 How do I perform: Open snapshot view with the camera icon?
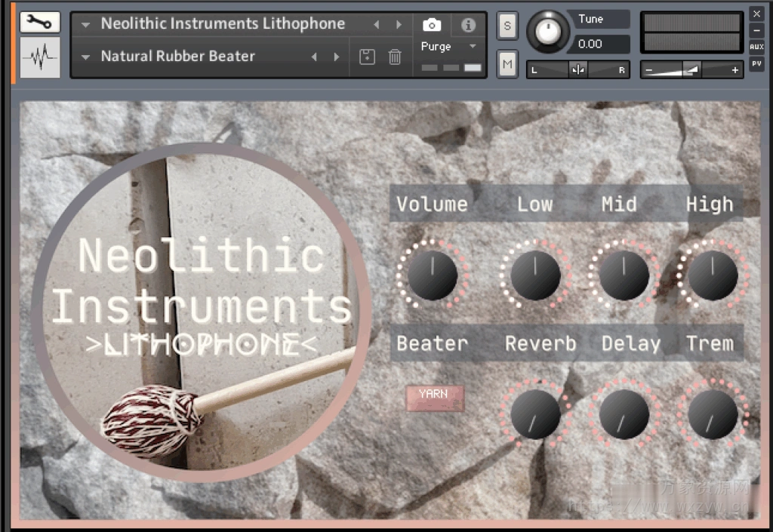[431, 23]
